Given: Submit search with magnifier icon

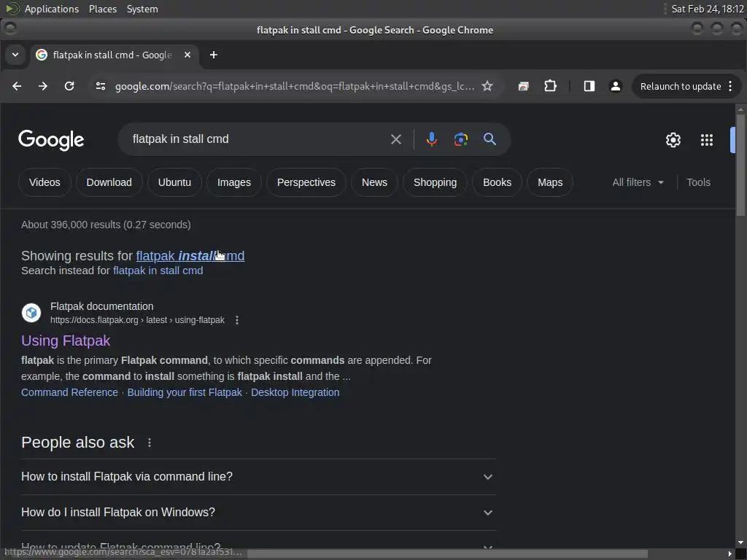Looking at the screenshot, I should click(489, 139).
